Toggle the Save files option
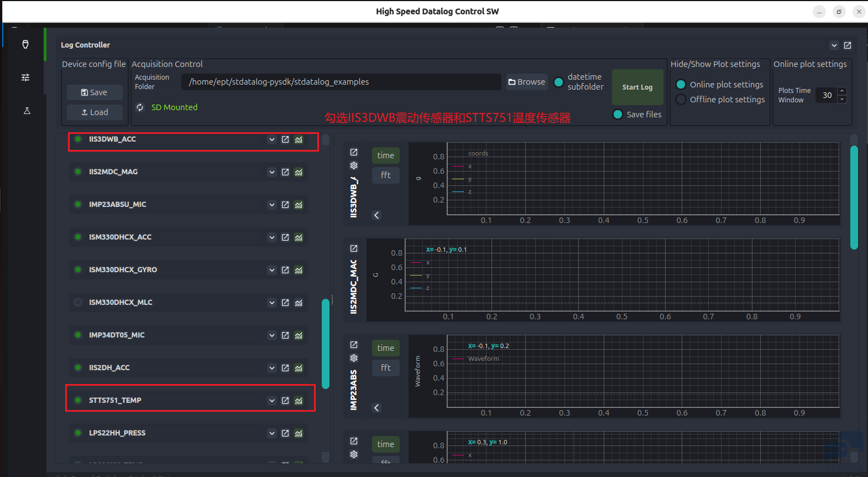The image size is (868, 477). coord(618,115)
